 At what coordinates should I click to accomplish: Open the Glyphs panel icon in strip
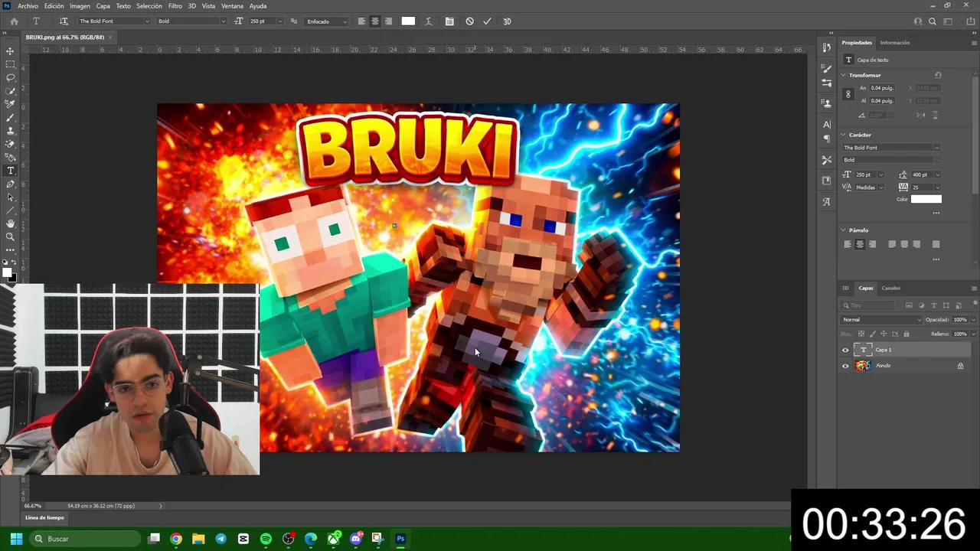[x=826, y=202]
